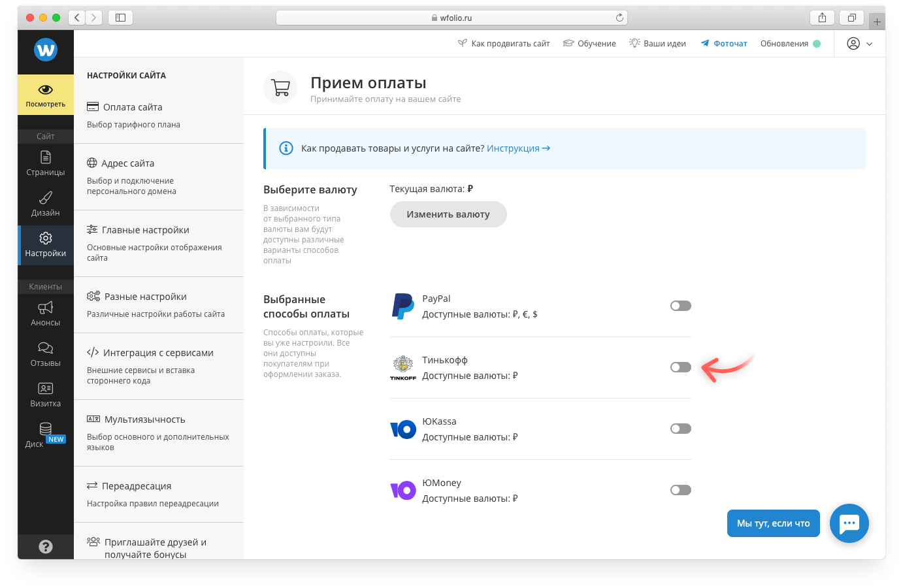Open Отзывы chat section
Viewport: 903px width, 588px height.
[46, 355]
